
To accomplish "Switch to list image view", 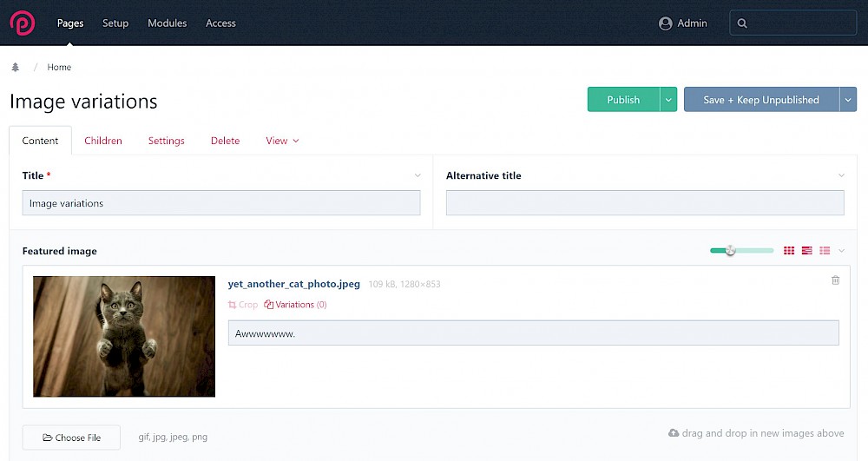I will point(825,251).
